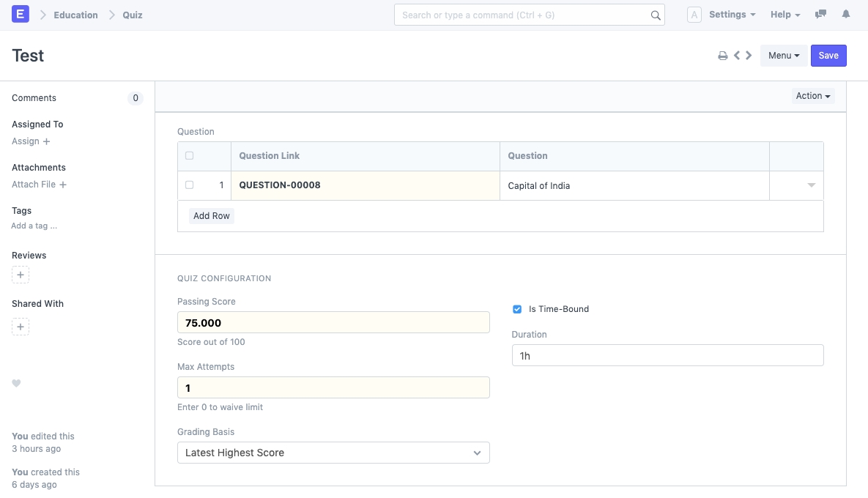The width and height of the screenshot is (868, 498).
Task: Click the heart like icon
Action: tap(16, 383)
